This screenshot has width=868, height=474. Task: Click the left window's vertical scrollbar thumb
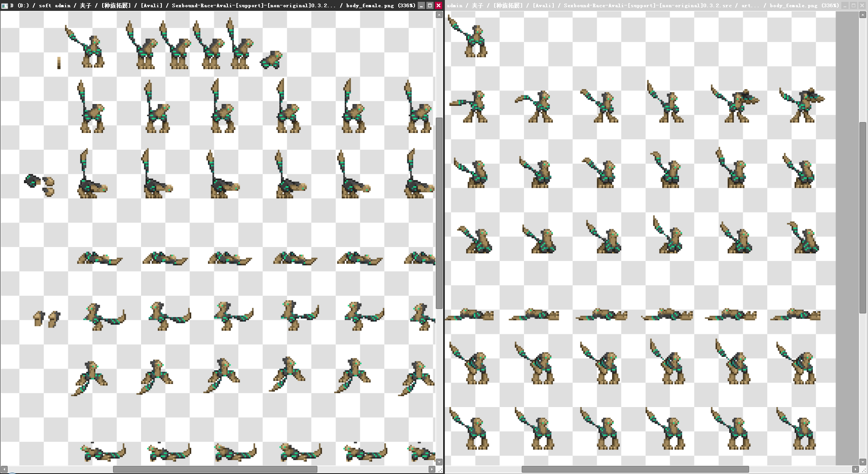pyautogui.click(x=439, y=213)
